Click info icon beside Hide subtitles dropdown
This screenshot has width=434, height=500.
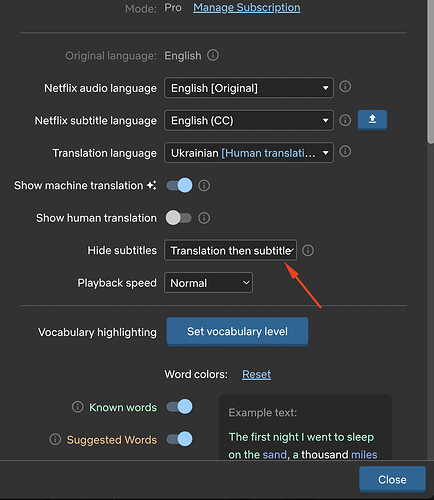pos(308,250)
